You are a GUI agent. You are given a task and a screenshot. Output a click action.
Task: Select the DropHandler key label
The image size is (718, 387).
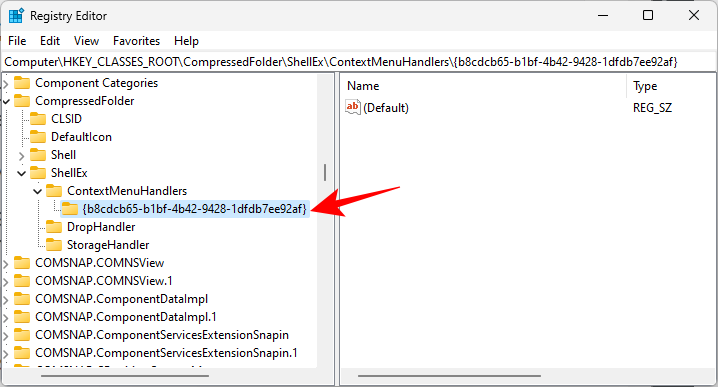(101, 227)
